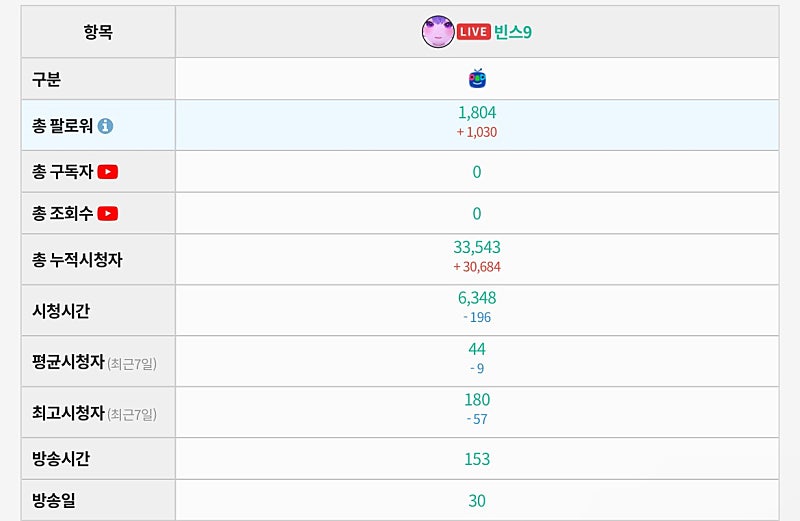Click the YouTube icon beside 총 조회수
Viewport: 800px width, 521px height.
coord(108,213)
